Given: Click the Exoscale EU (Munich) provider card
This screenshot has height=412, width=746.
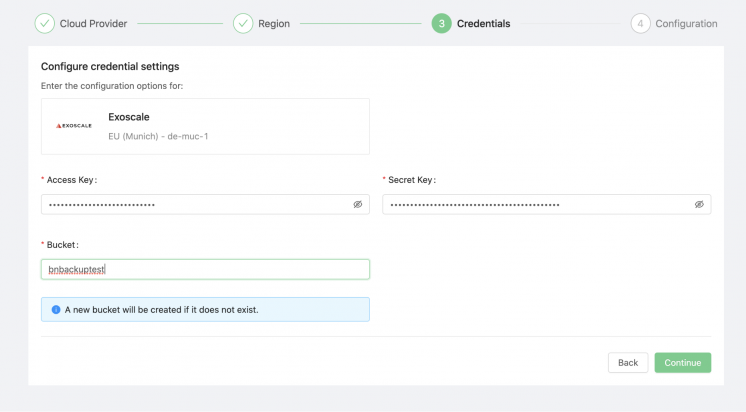Looking at the screenshot, I should [x=205, y=126].
